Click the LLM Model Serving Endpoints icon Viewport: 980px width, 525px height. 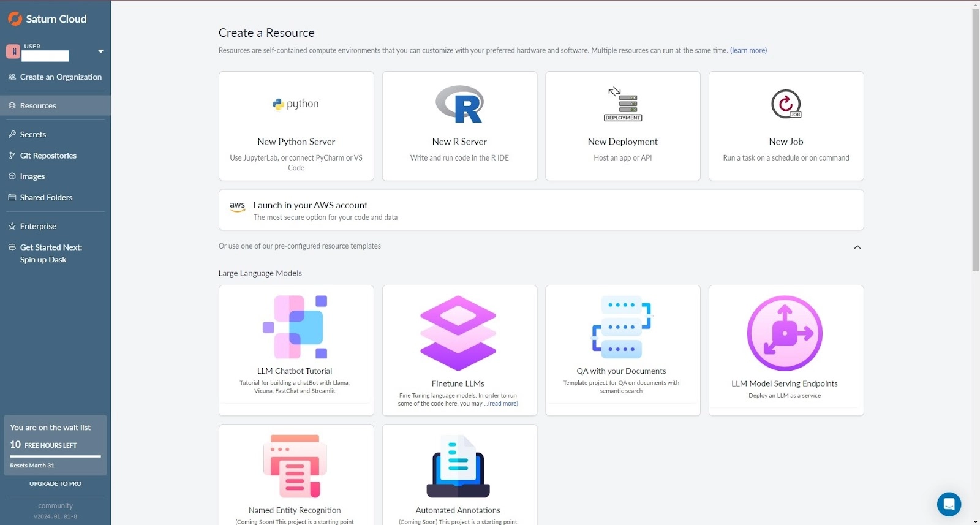coord(785,333)
